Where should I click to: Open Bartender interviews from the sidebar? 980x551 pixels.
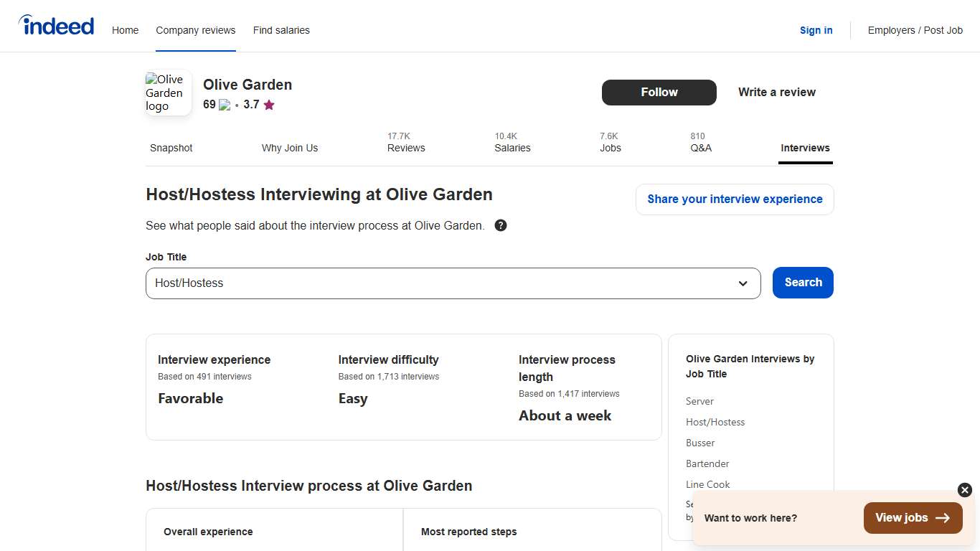point(707,463)
